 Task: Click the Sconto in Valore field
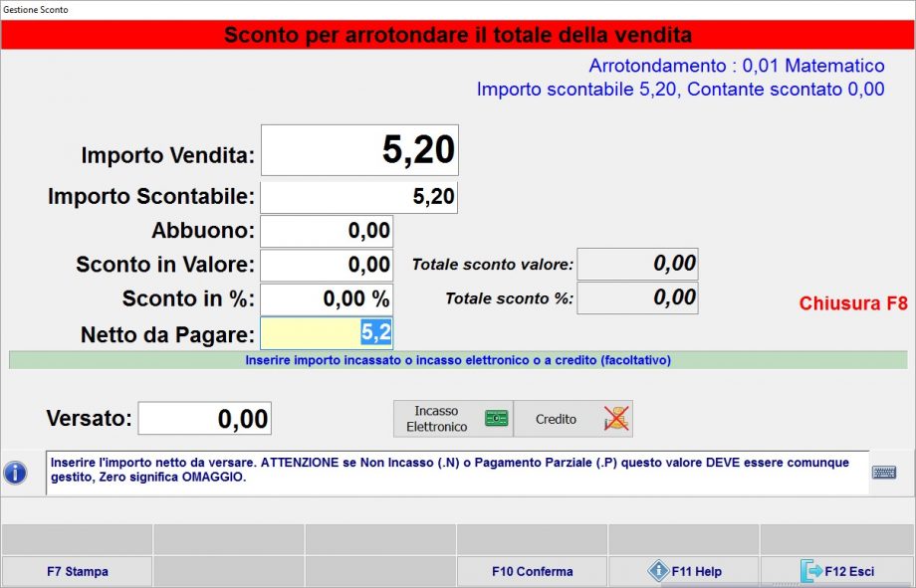pos(326,264)
